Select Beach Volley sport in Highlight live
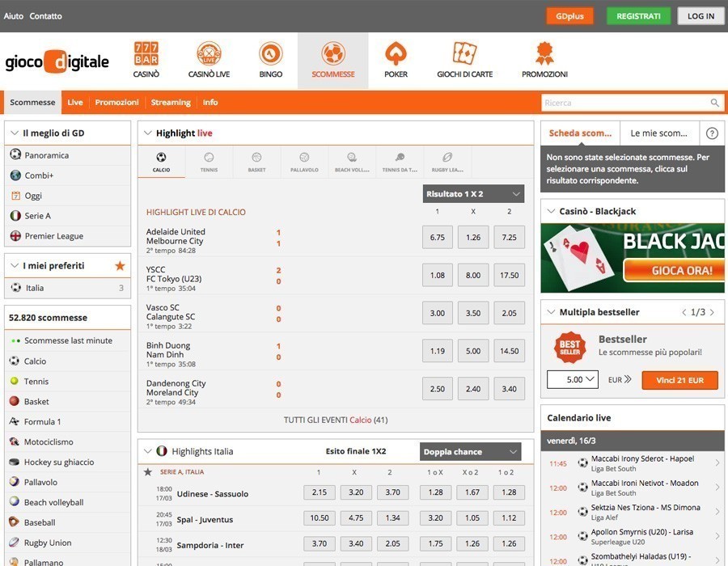 [352, 162]
